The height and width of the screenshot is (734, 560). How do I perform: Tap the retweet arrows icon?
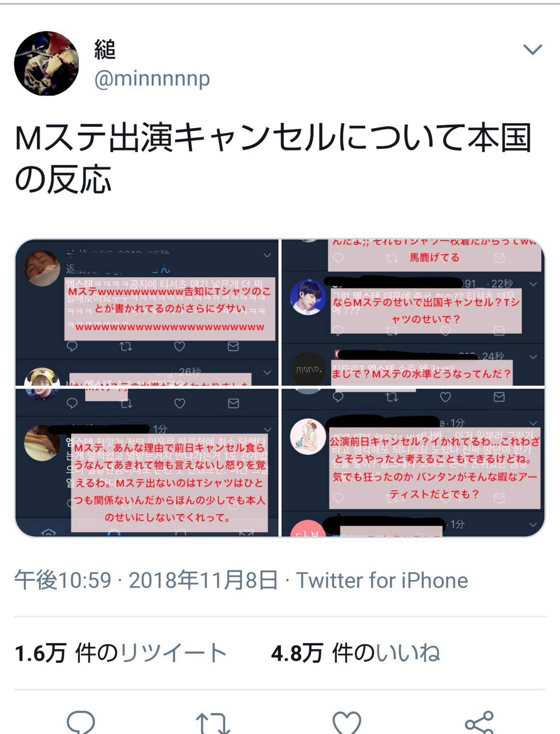[213, 722]
